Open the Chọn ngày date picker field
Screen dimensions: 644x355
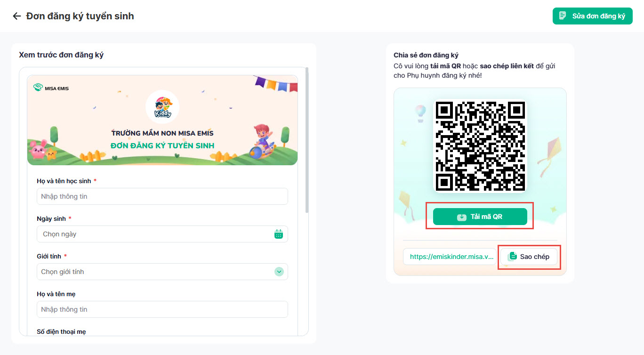(x=162, y=234)
